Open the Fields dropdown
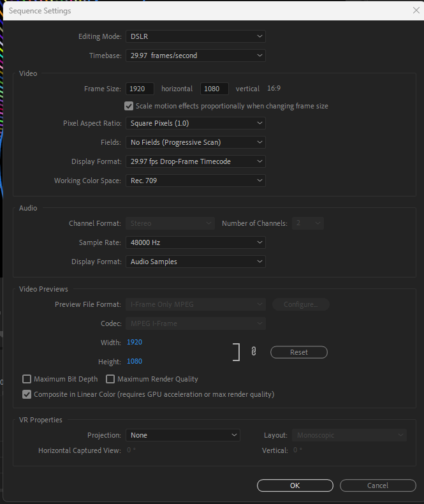The height and width of the screenshot is (504, 424). click(195, 142)
